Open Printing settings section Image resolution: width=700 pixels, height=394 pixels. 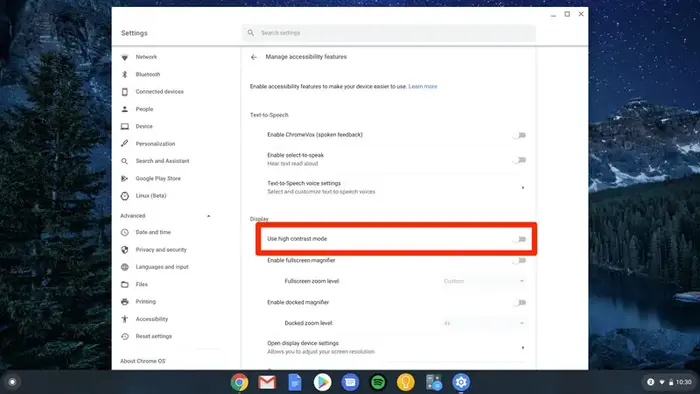click(x=146, y=302)
